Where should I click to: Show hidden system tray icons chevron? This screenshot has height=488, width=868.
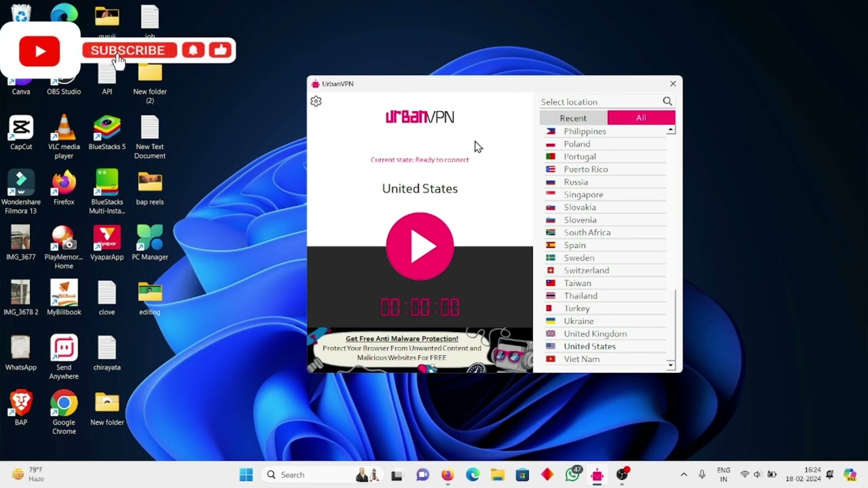click(x=684, y=474)
